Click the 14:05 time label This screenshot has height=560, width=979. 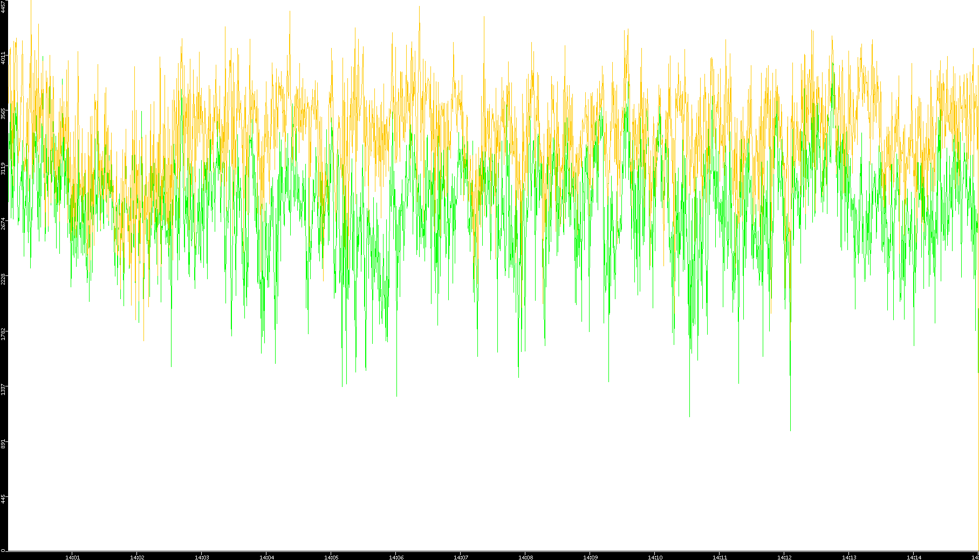point(331,557)
